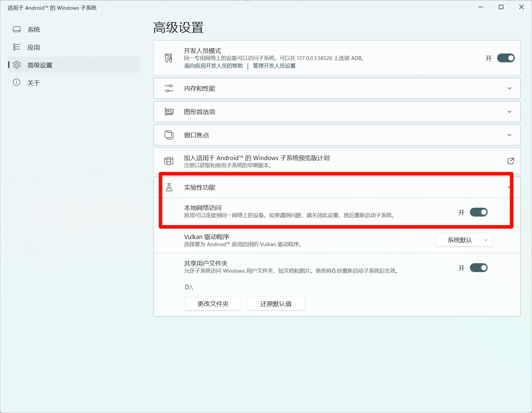Viewport: 532px width, 413px height.
Task: Expand the 图形首选项 section
Action: pyautogui.click(x=510, y=112)
